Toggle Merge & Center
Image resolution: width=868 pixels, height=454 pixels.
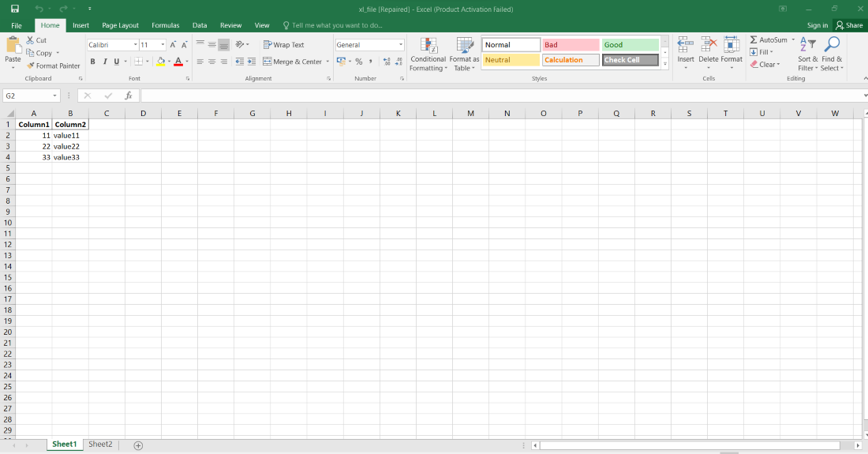point(292,62)
